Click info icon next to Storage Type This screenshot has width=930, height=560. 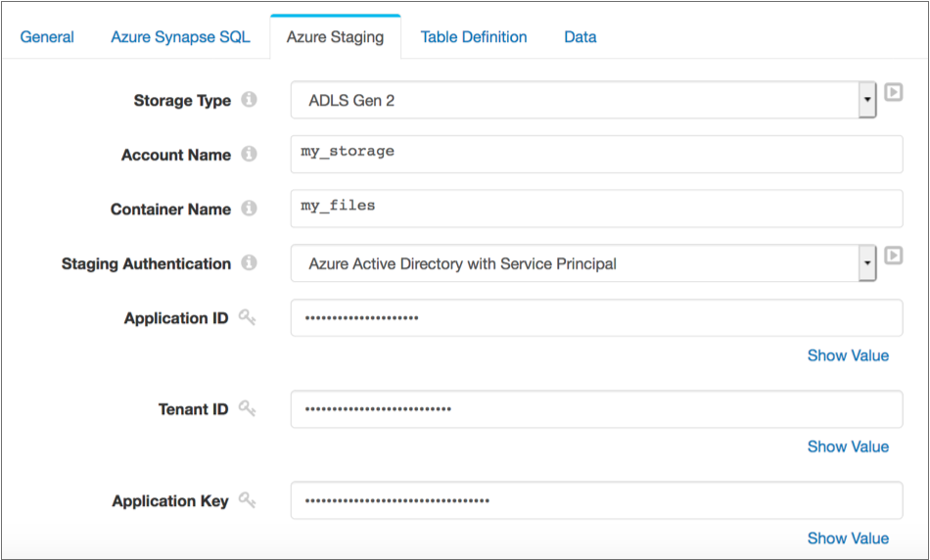(x=249, y=100)
